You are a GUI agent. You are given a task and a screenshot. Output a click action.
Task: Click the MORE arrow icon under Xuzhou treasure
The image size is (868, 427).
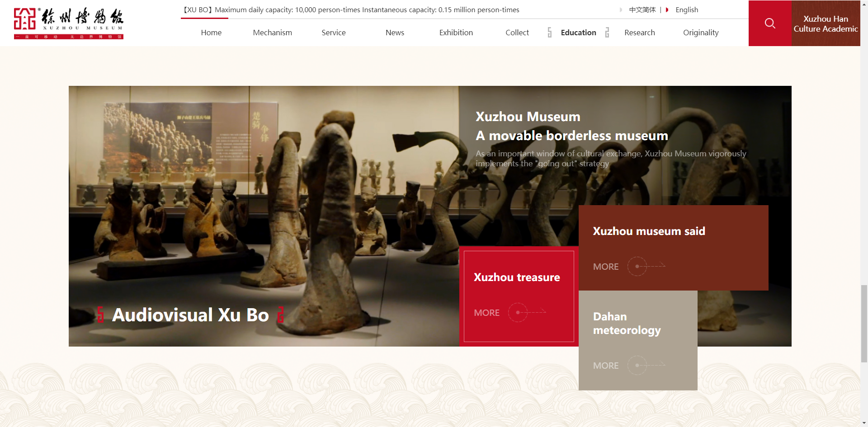pyautogui.click(x=527, y=312)
